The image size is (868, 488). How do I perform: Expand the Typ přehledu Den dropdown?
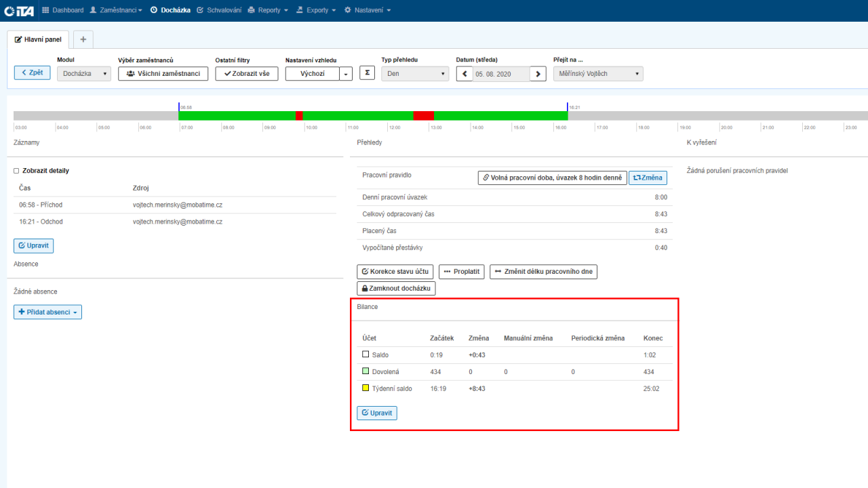tap(415, 74)
